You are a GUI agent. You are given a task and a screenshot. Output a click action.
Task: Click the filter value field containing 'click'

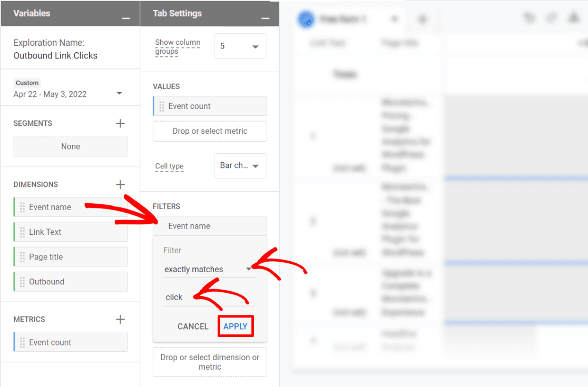coord(209,297)
